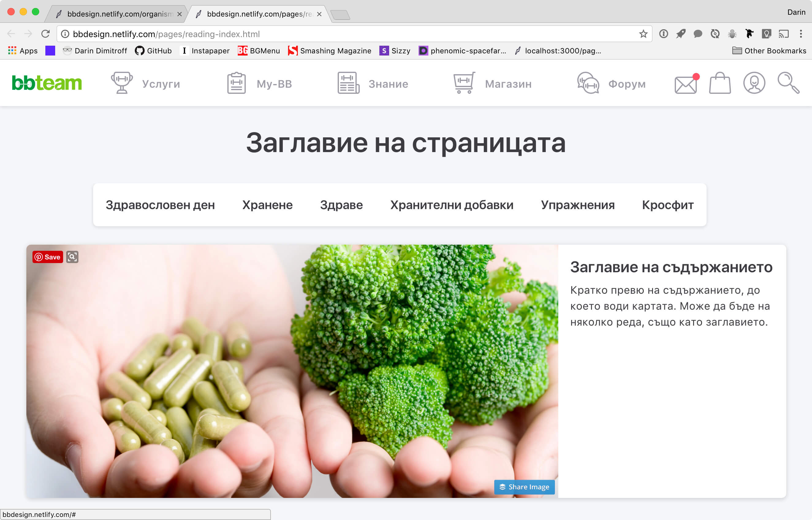This screenshot has width=812, height=520.
Task: Click the Share Image button
Action: (524, 487)
